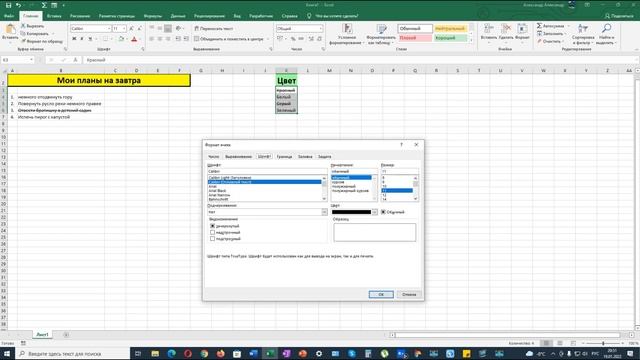Click Cut (Вырезать) scissors in ribbon

coord(33,26)
